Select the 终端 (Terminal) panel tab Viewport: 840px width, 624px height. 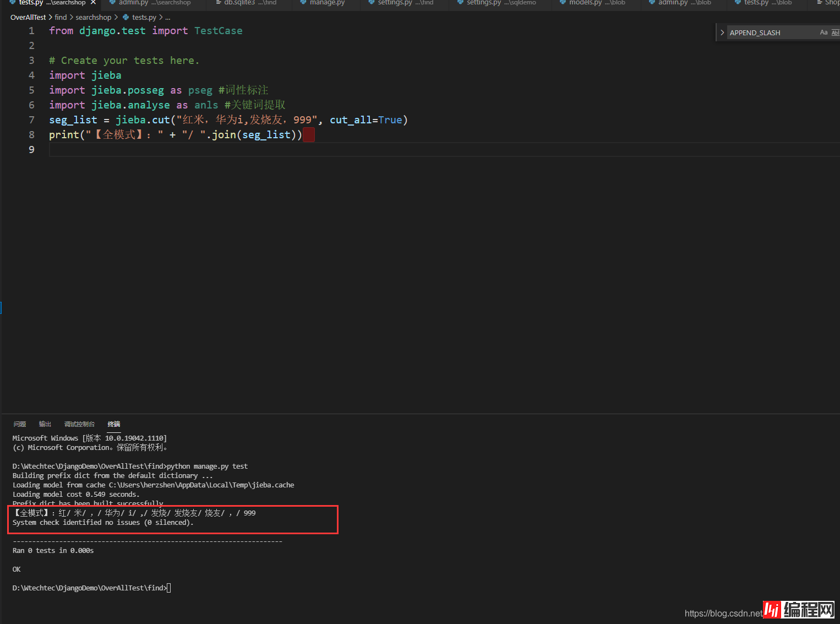(x=114, y=424)
